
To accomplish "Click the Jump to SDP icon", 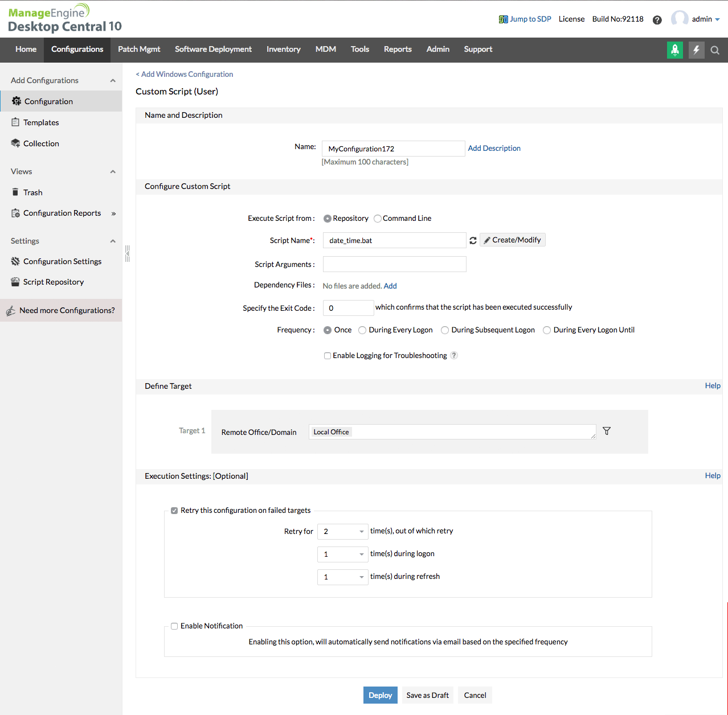I will [x=503, y=19].
